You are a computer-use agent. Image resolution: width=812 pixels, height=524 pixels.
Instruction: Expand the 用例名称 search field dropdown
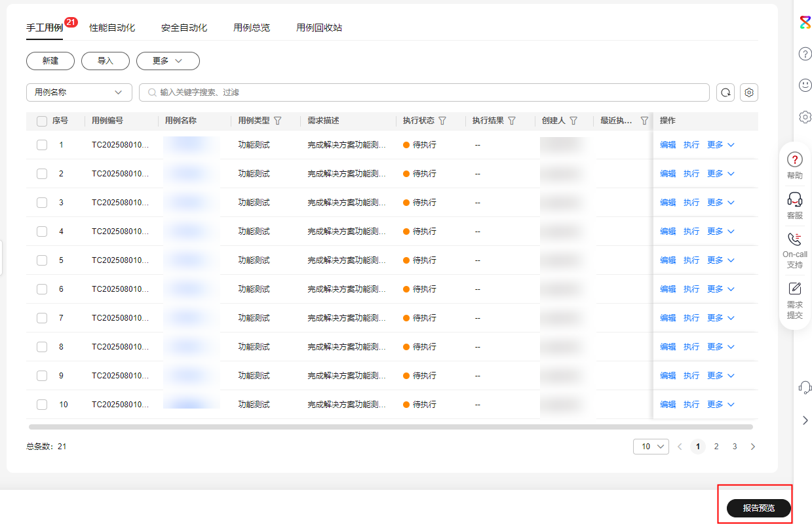coord(79,92)
